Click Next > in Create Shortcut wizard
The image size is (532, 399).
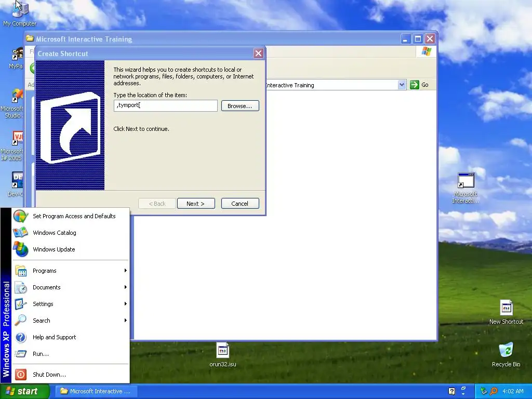[x=196, y=204]
